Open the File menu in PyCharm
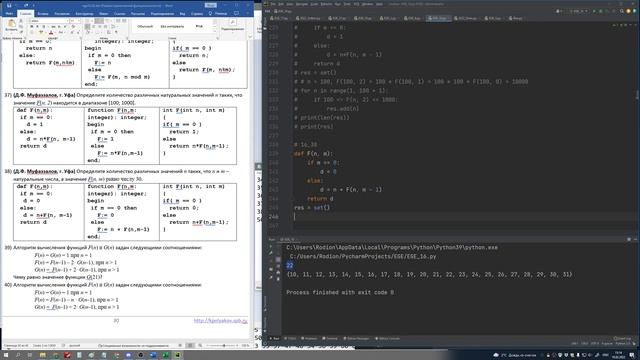Viewport: 640px width, 360px height. coord(273,4)
